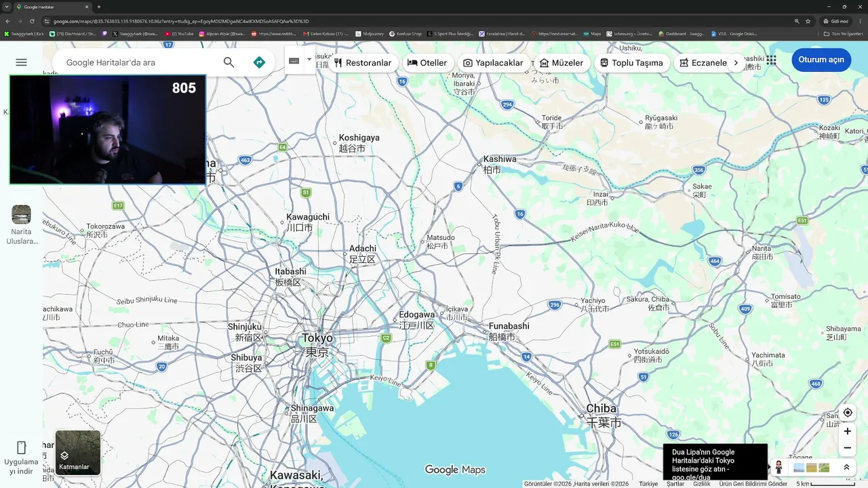
Task: Open recent Narita Uluslararası place shortcut
Action: [21, 224]
